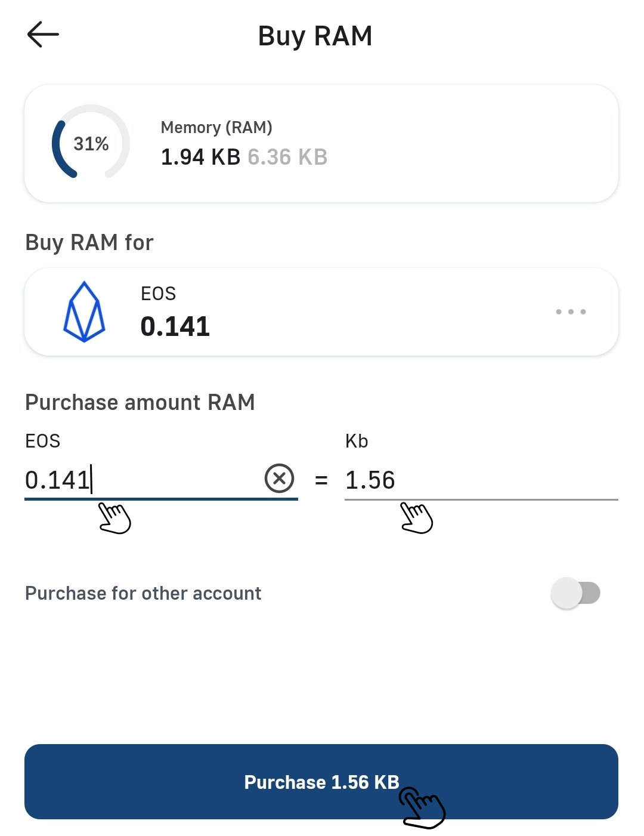Toggle Purchase for other account switch
Screen dimensions: 644x836
pyautogui.click(x=576, y=593)
